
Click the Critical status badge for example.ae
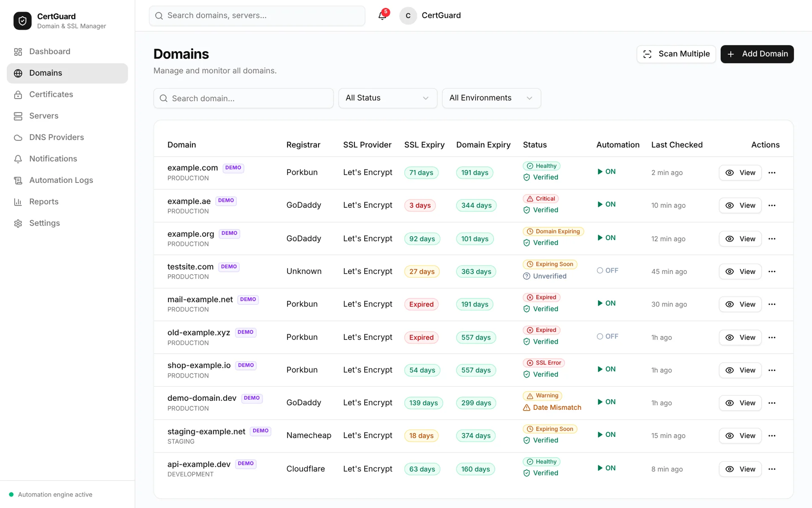(541, 199)
